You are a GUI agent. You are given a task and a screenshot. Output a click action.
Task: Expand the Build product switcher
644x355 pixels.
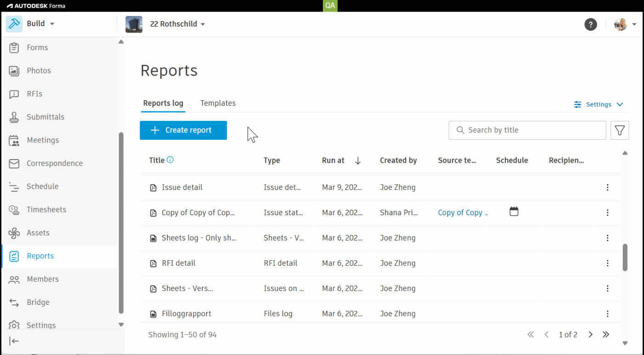(x=36, y=24)
